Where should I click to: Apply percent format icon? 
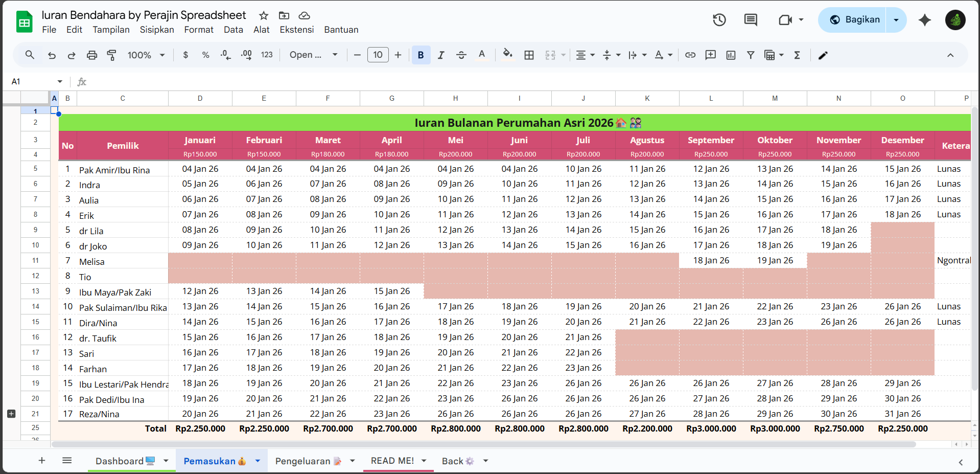205,55
